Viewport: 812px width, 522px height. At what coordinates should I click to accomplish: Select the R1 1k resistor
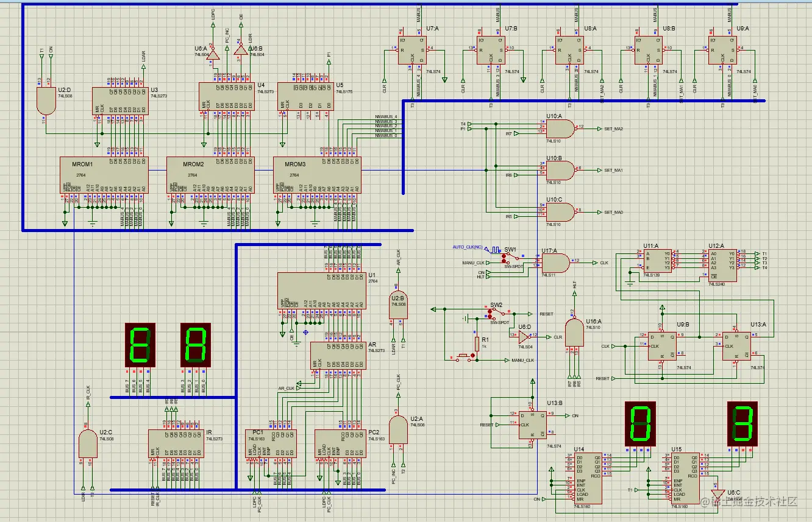pos(477,344)
